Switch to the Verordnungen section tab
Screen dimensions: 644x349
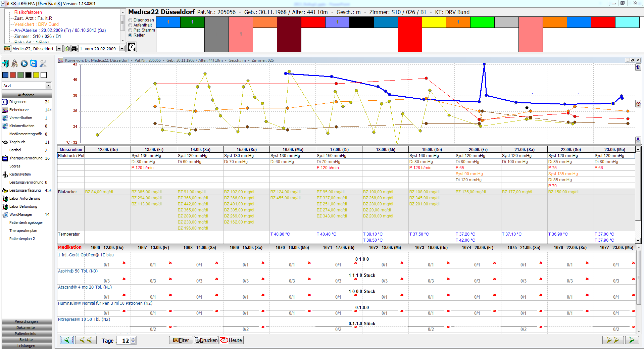point(27,321)
